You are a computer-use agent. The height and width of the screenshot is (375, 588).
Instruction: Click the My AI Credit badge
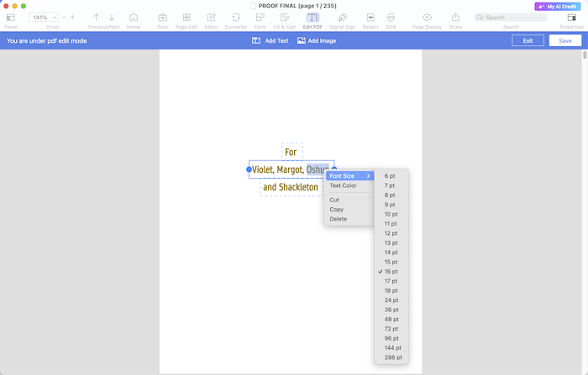[557, 6]
